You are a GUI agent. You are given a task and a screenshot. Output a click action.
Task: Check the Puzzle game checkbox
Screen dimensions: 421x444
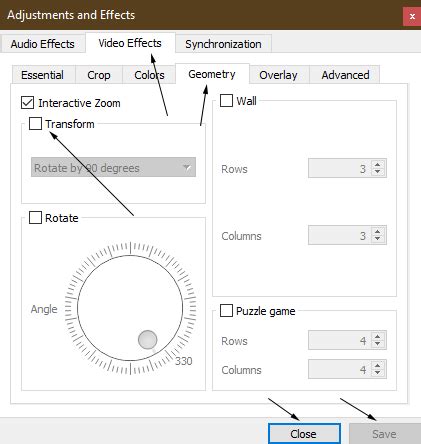tap(226, 311)
